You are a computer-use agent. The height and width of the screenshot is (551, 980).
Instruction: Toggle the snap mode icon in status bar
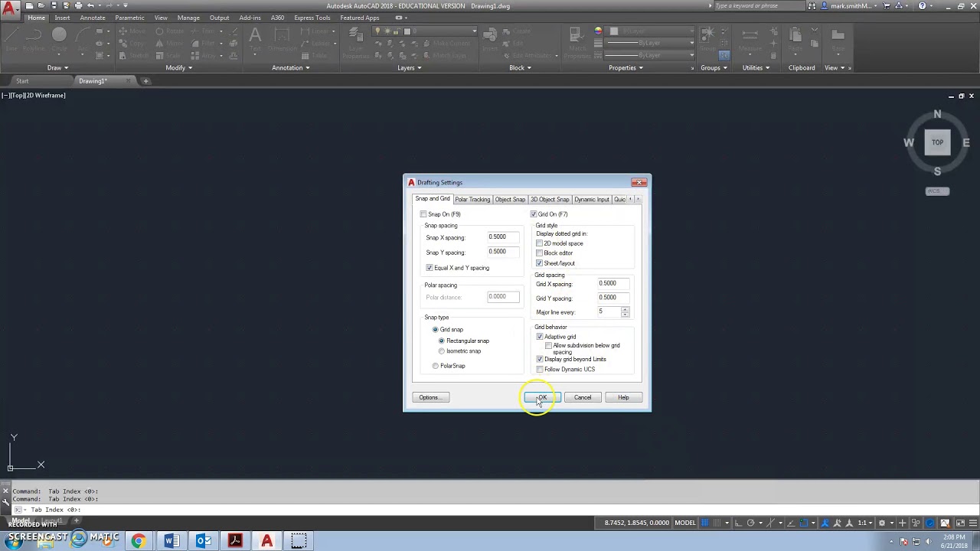pos(718,523)
